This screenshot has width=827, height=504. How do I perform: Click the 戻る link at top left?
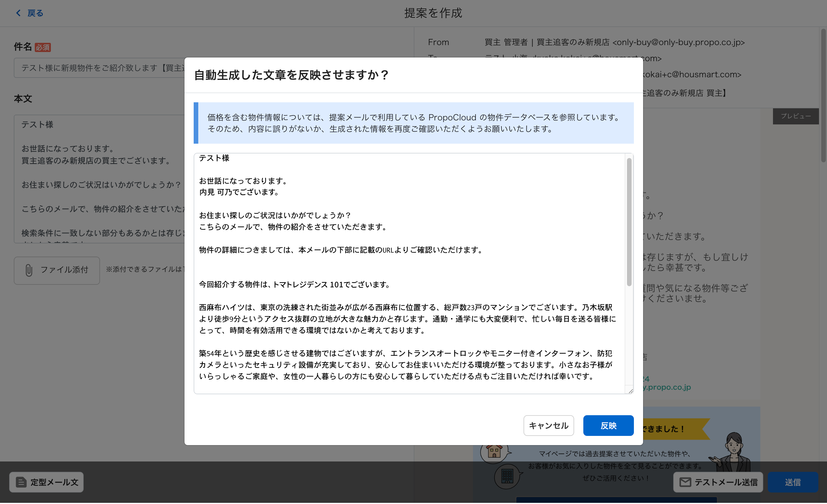35,13
